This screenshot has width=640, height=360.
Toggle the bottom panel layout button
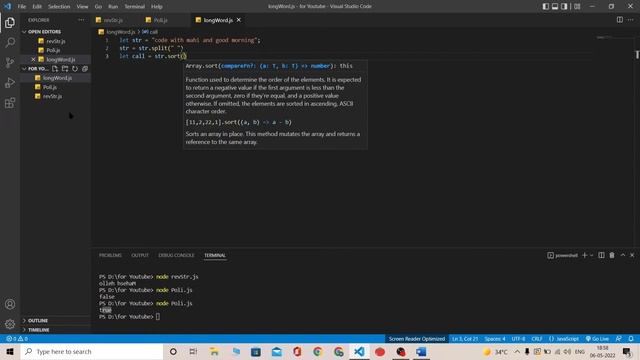pos(555,6)
